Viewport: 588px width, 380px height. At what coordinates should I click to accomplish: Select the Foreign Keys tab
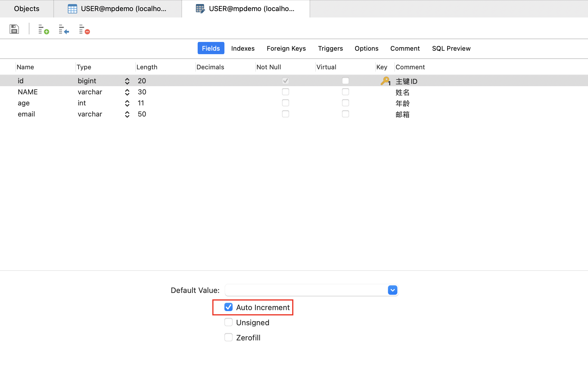286,48
